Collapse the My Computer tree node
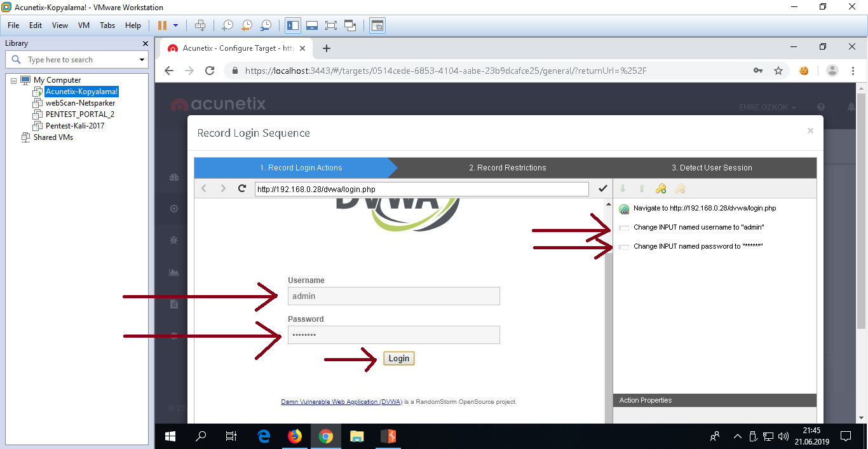 click(14, 80)
